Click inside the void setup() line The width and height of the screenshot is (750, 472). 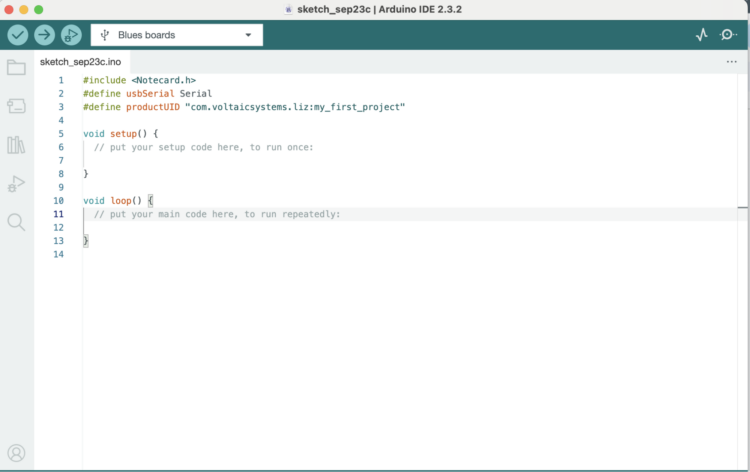(120, 133)
